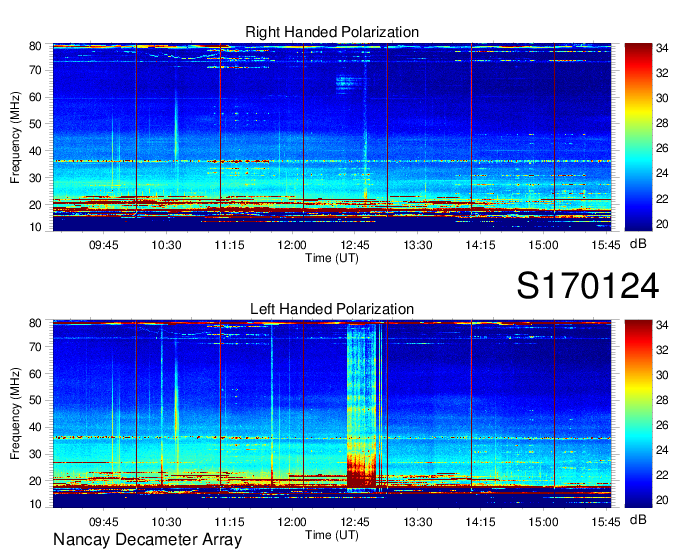
Task: Select the "S170124" observation identifier
Action: point(588,286)
